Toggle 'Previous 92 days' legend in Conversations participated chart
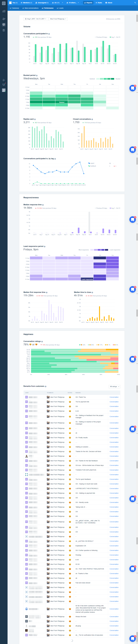The width and height of the screenshot is (138, 644). coord(101,37)
